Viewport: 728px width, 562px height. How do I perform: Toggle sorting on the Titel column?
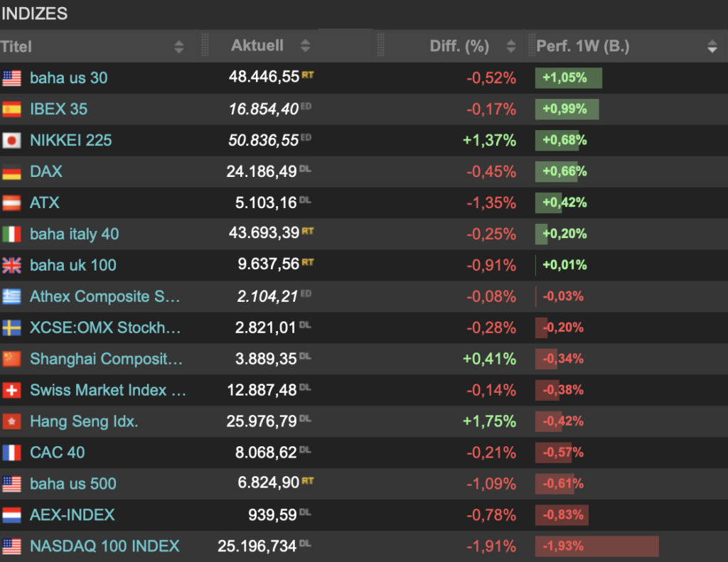click(179, 46)
